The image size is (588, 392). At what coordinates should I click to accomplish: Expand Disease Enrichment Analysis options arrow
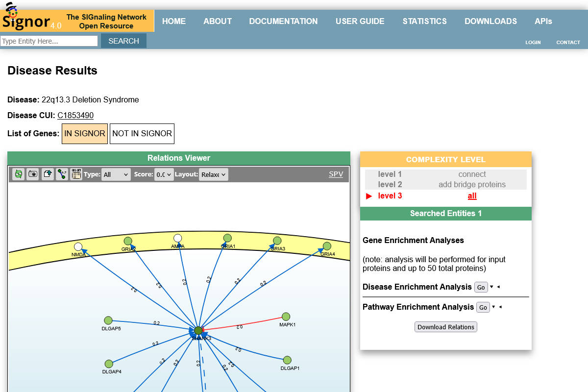pos(493,287)
